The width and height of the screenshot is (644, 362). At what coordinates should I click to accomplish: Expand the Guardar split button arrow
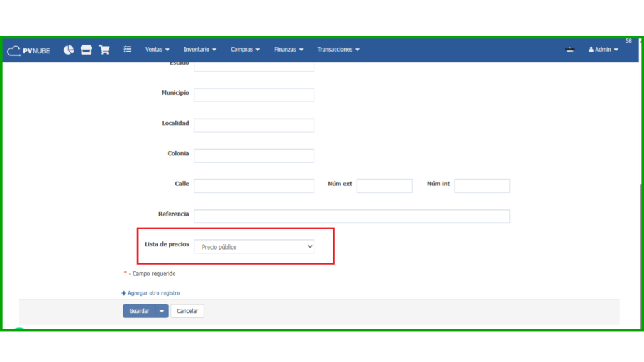(x=162, y=311)
